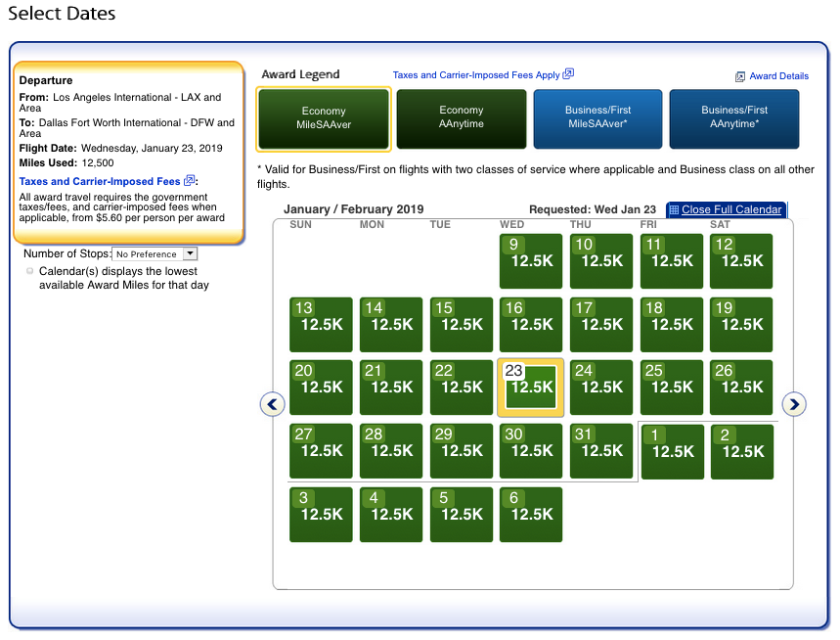Click calendar grid icon beside Close Full Calendar
Viewport: 840px width, 640px height.
(x=674, y=209)
